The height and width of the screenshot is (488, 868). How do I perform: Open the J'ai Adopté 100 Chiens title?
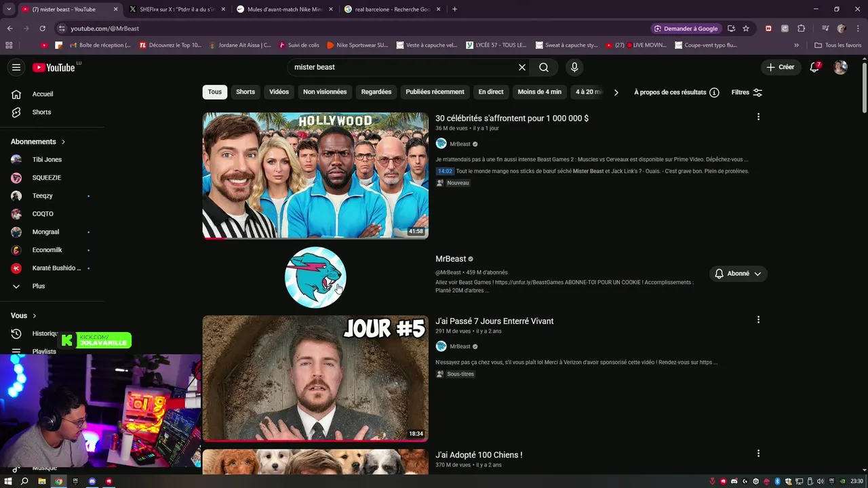point(479,455)
